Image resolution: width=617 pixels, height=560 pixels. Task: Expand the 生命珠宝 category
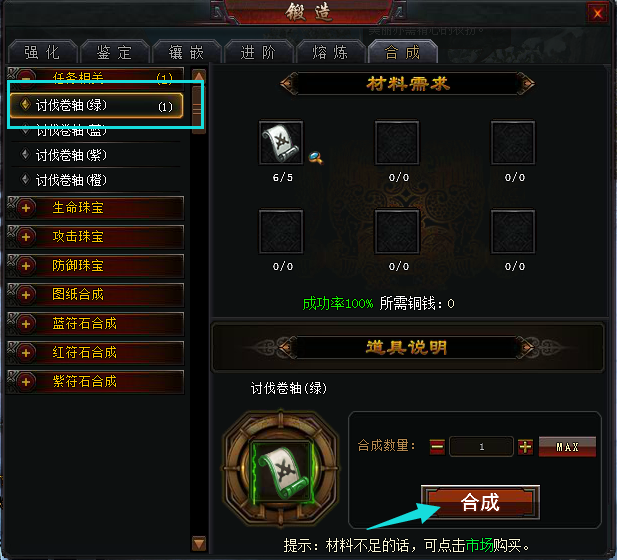(26, 208)
